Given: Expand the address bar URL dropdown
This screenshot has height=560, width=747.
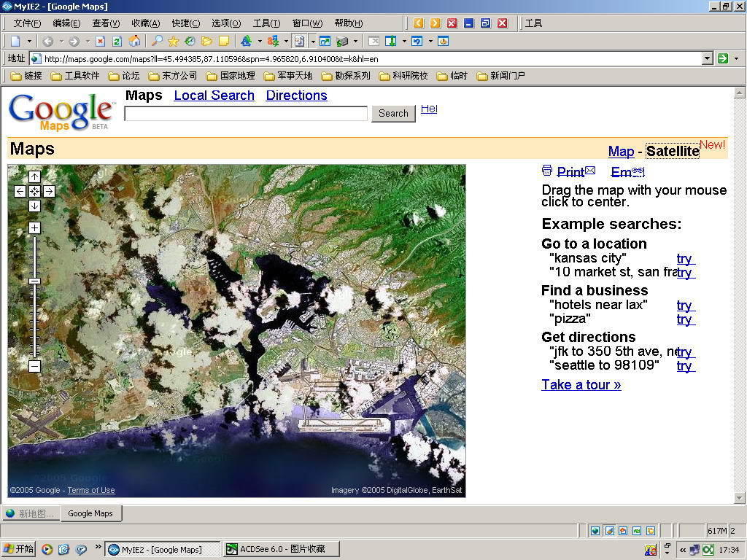Looking at the screenshot, I should point(707,58).
